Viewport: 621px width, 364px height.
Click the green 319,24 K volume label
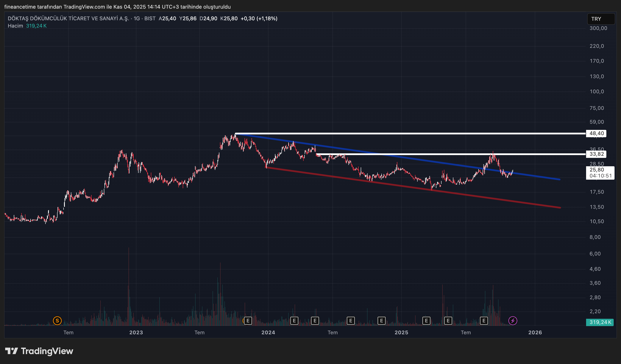[600, 322]
